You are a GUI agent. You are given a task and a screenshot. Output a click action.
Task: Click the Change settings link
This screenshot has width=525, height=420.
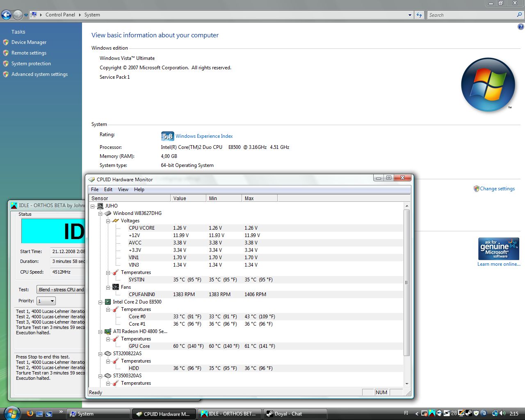click(x=497, y=189)
